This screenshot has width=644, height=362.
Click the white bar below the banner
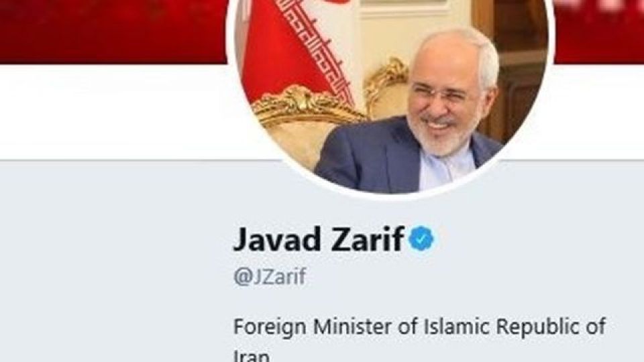click(113, 112)
